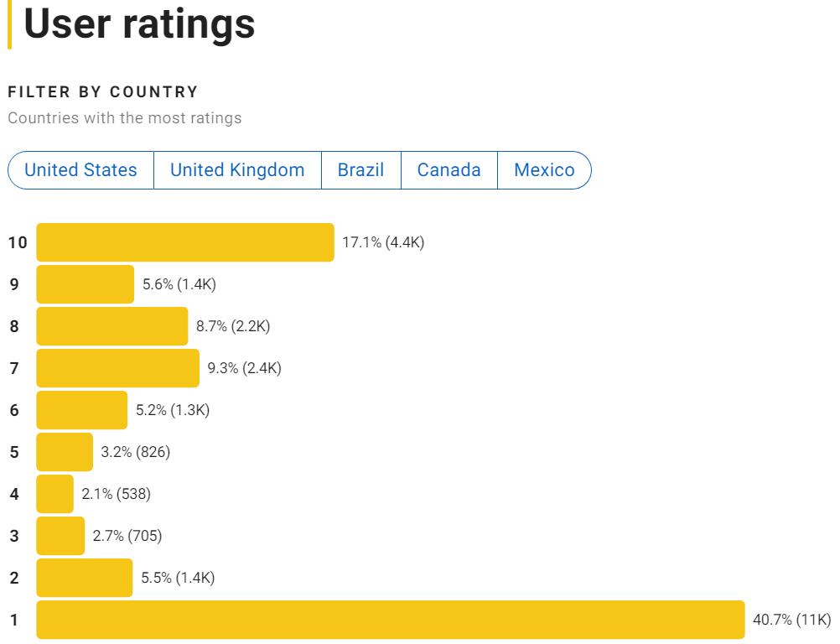
Task: Select the bar for rating 5
Action: (65, 452)
